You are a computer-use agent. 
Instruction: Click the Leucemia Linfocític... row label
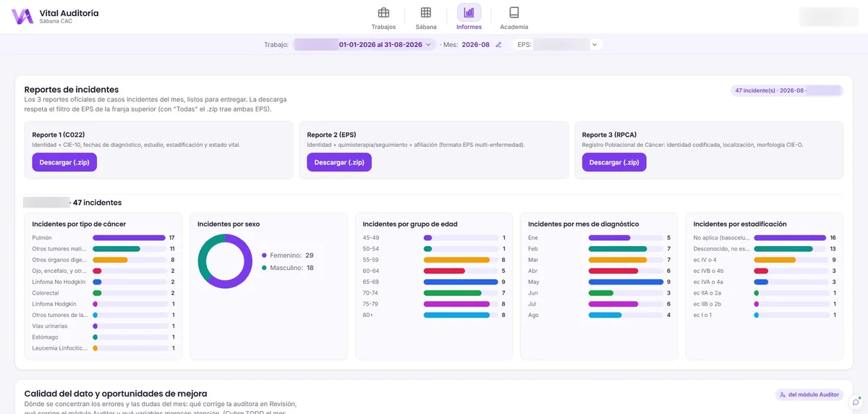(59, 348)
